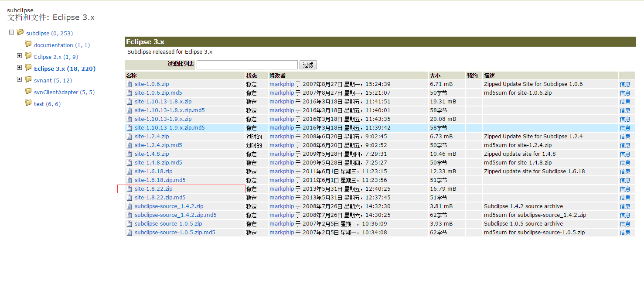Image resolution: width=644 pixels, height=281 pixels.
Task: Click the Eclipse 3.x folder icon
Action: pos(28,68)
